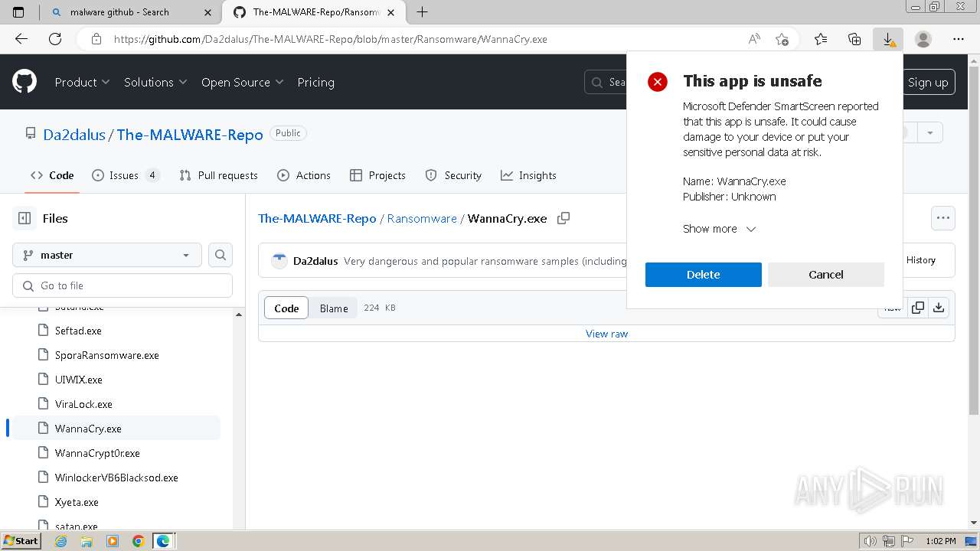The width and height of the screenshot is (980, 551).
Task: Open History of the file
Action: point(921,260)
